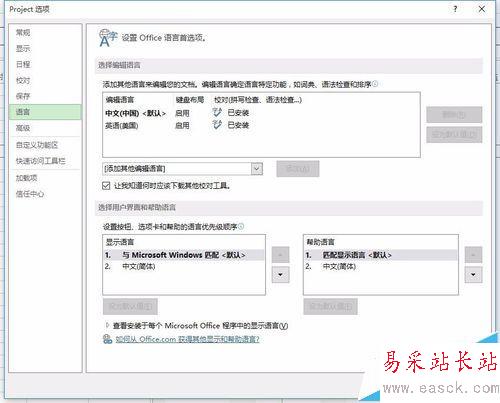Open the 保存 options page

click(23, 96)
